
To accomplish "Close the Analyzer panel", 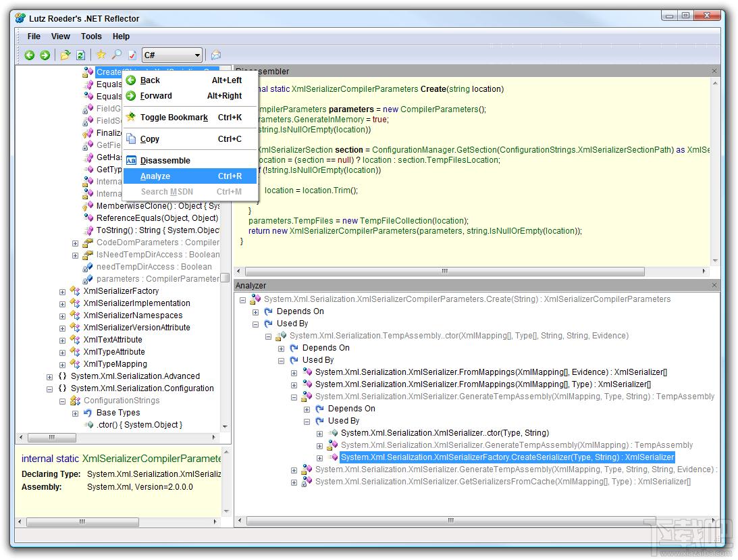I will pos(714,286).
